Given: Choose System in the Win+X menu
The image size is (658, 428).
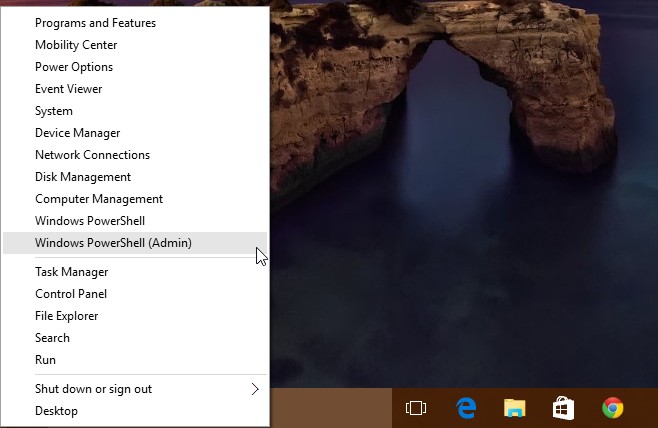Looking at the screenshot, I should click(135, 111).
